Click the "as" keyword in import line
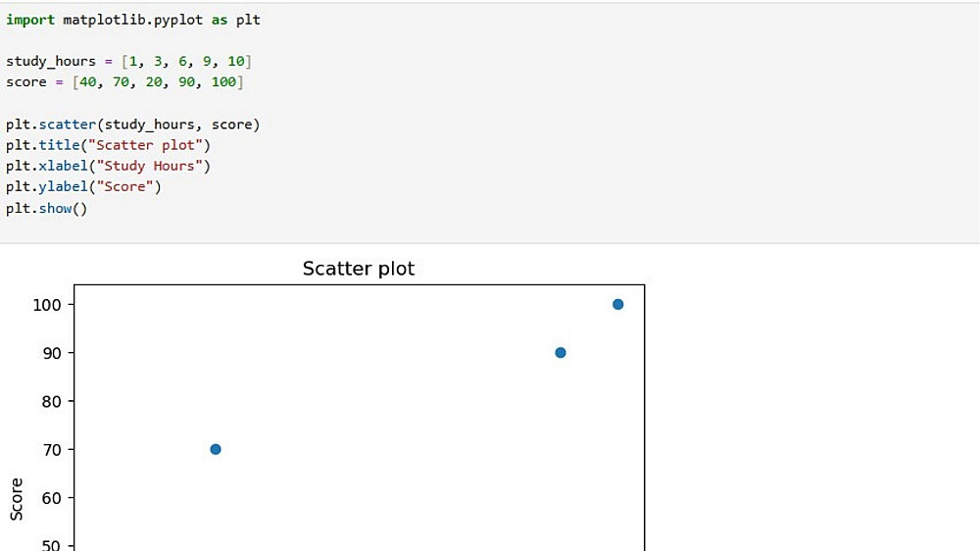Viewport: 980px width, 551px height. click(x=220, y=20)
